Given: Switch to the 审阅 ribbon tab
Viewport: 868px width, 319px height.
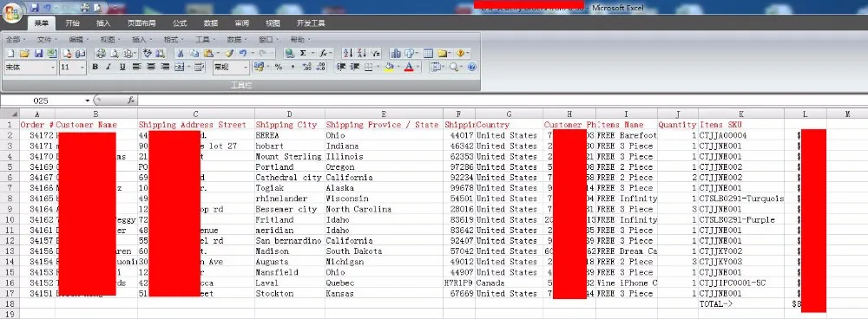Looking at the screenshot, I should pyautogui.click(x=241, y=23).
